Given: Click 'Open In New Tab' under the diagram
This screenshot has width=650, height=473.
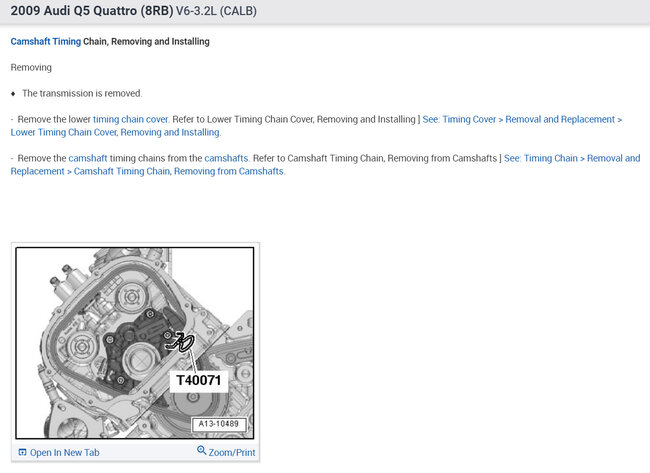Looking at the screenshot, I should [64, 453].
